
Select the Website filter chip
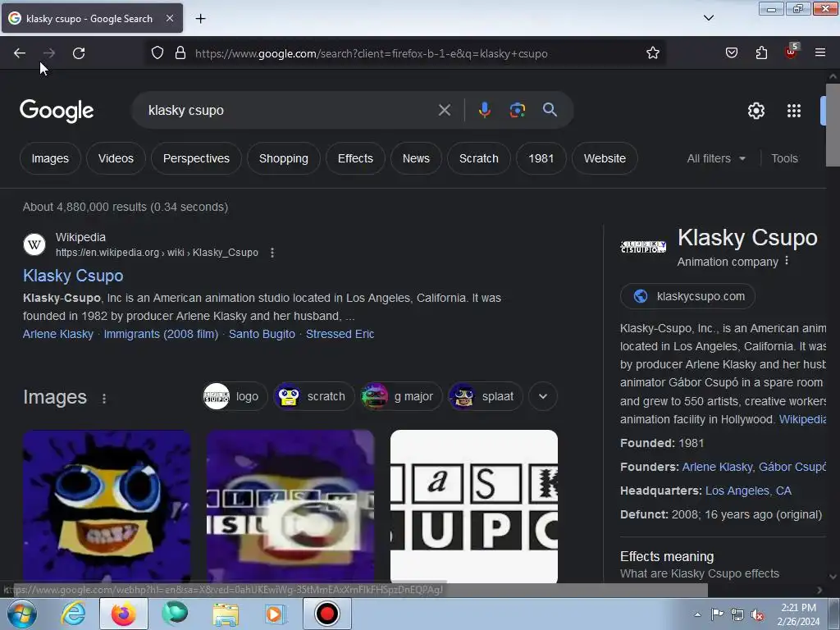[605, 158]
